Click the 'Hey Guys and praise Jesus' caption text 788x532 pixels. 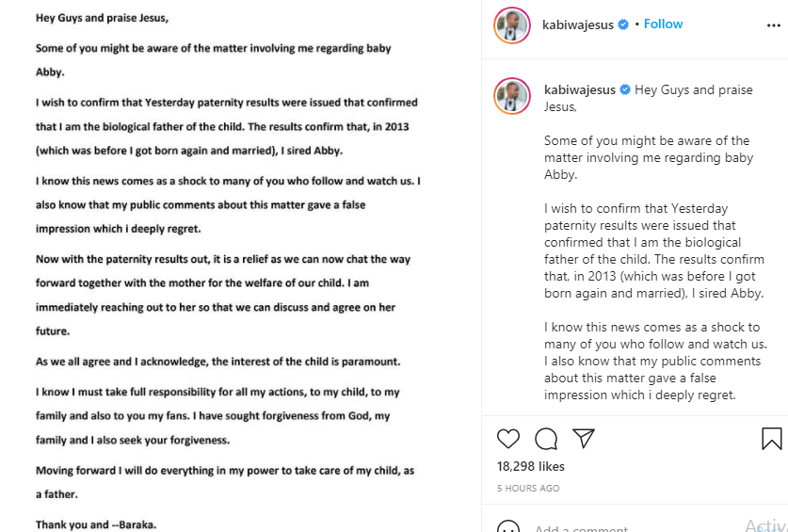[x=693, y=90]
